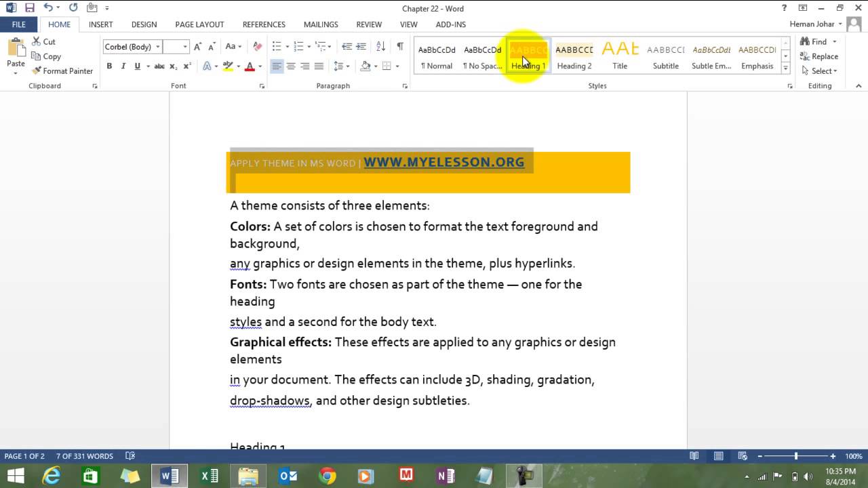Screen dimensions: 868x488
Task: Apply the red font color
Action: [250, 66]
